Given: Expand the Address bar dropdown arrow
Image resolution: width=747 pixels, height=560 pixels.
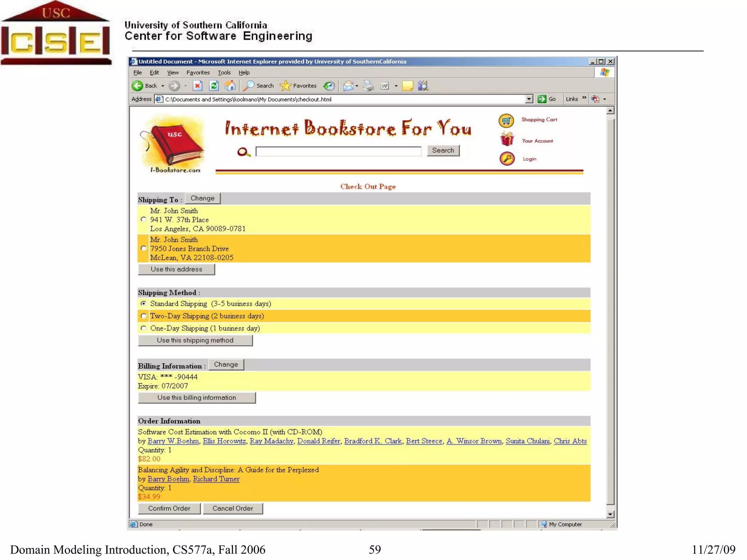Looking at the screenshot, I should pos(529,99).
